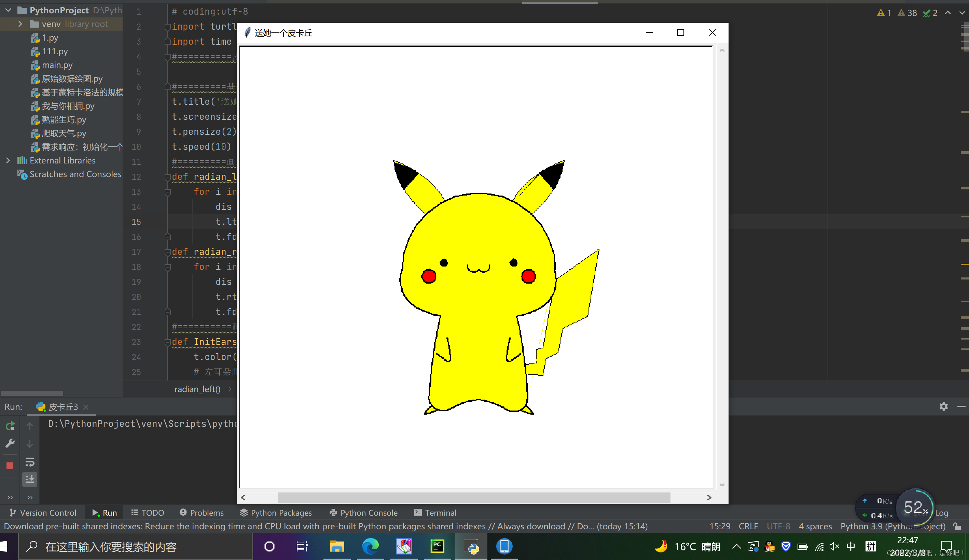
Task: Go to previous highlighted error arrow
Action: (948, 13)
